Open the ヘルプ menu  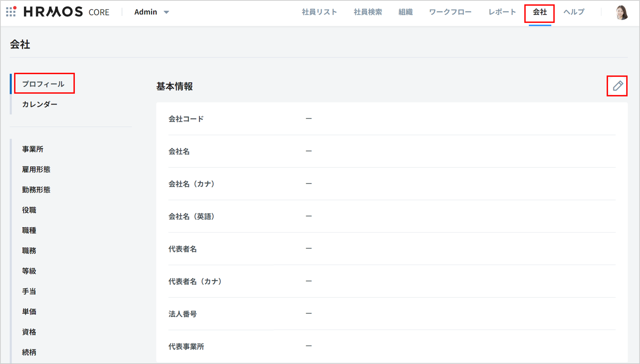pos(574,12)
